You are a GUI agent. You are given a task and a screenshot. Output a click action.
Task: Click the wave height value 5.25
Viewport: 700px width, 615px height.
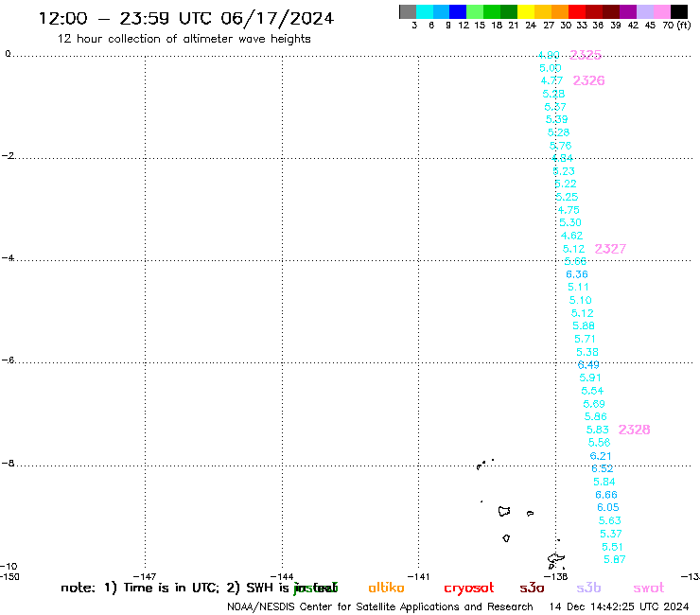tap(567, 197)
